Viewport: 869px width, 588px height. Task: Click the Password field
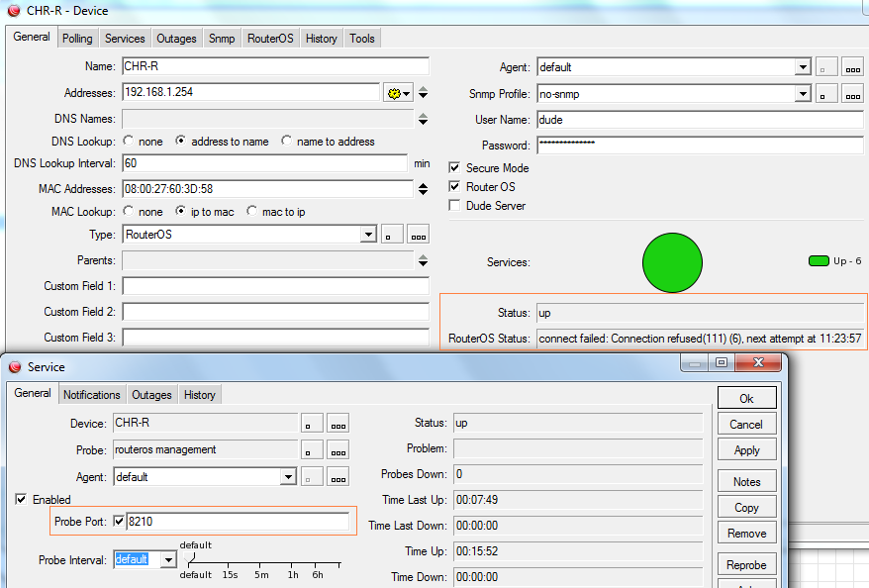point(700,146)
